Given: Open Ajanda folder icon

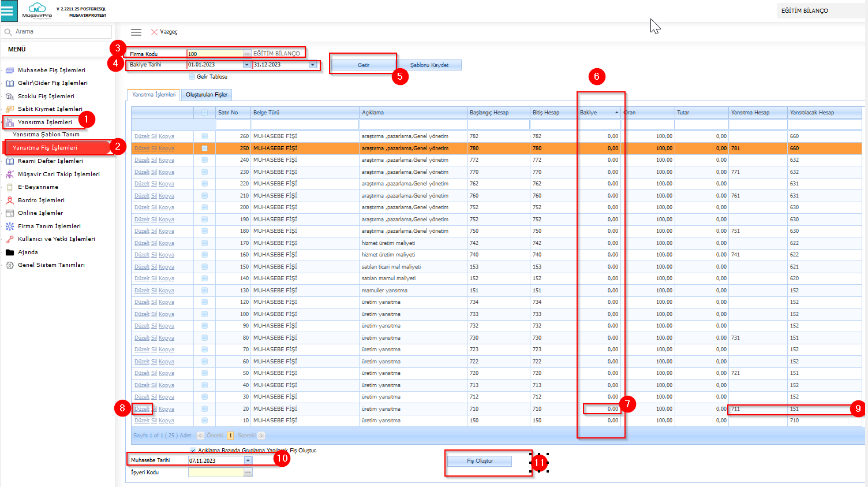Looking at the screenshot, I should click(10, 252).
